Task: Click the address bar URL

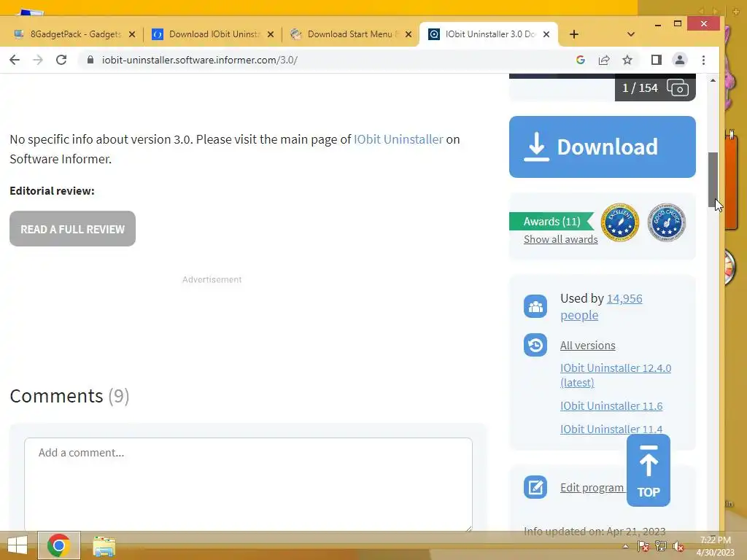Action: pyautogui.click(x=200, y=60)
